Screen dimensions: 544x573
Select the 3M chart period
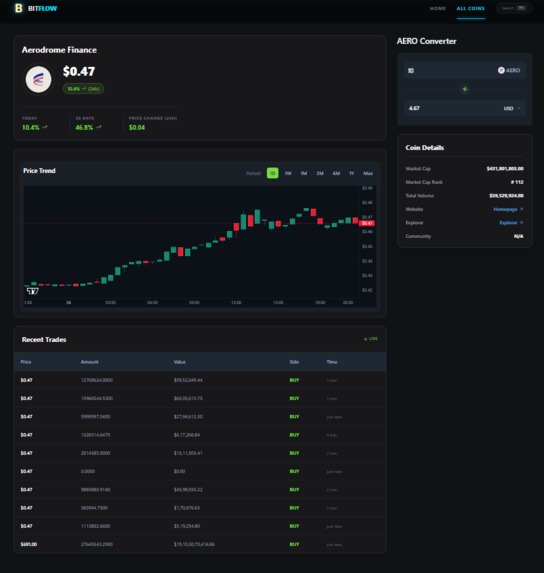320,173
